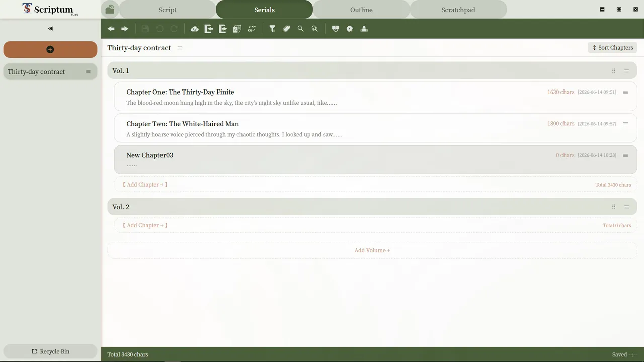Click the orange add new book button
The height and width of the screenshot is (362, 644).
coord(50,49)
